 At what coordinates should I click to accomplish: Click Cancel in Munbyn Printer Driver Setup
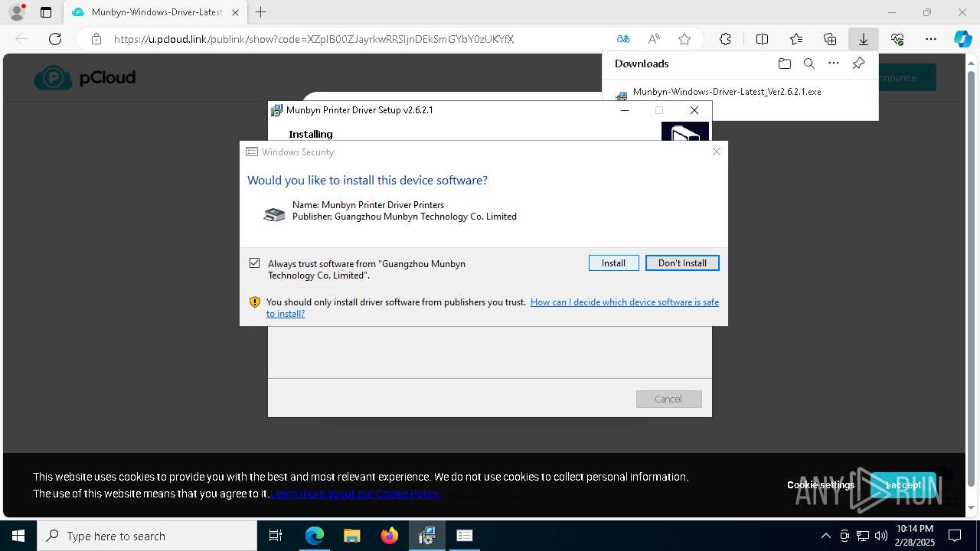668,399
